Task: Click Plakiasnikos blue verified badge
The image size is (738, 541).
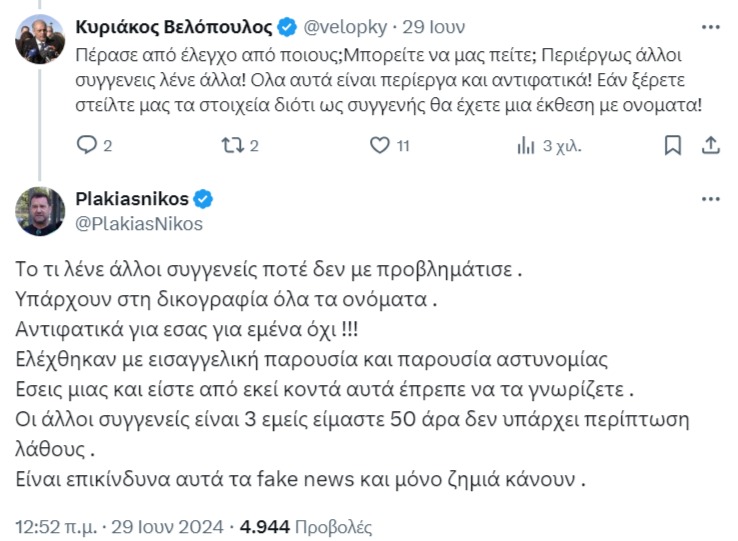Action: tap(203, 199)
